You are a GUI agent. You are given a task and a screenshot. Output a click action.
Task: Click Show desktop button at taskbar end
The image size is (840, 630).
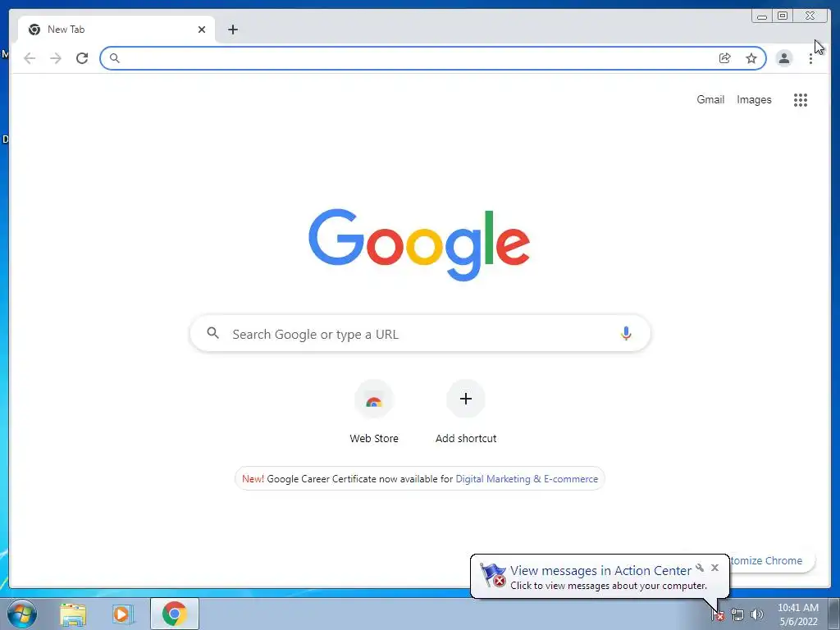(x=833, y=614)
